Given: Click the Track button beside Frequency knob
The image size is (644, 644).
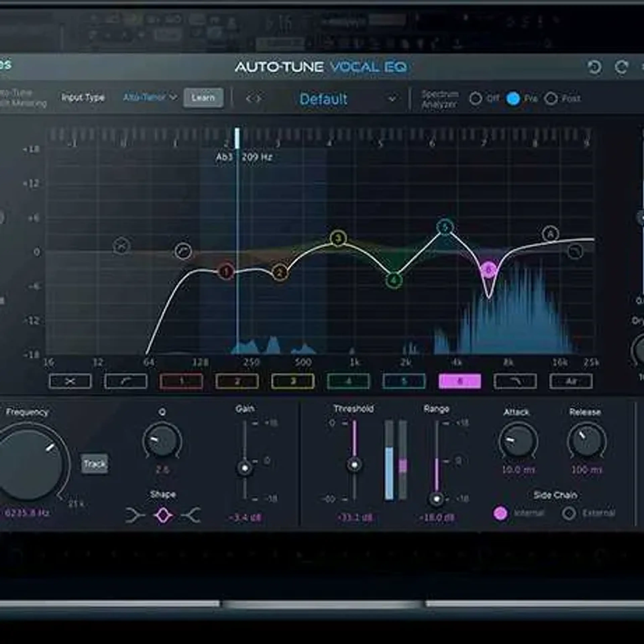Looking at the screenshot, I should click(95, 464).
